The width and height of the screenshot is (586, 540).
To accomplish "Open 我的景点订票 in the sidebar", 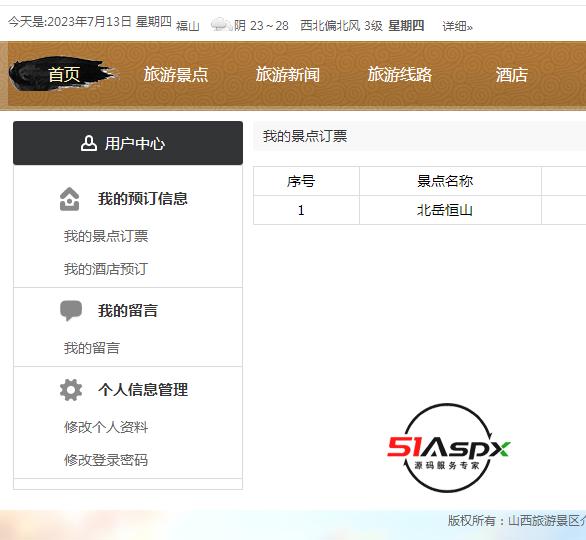I will tap(106, 236).
